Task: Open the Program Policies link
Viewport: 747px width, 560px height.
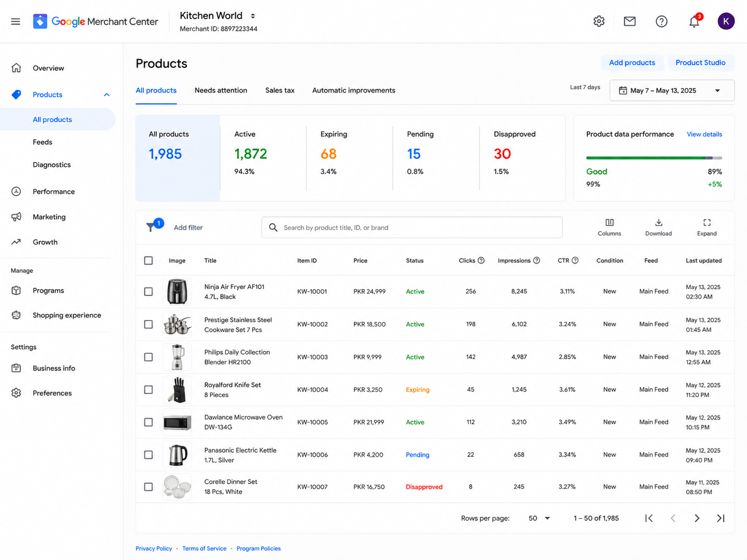Action: 258,549
